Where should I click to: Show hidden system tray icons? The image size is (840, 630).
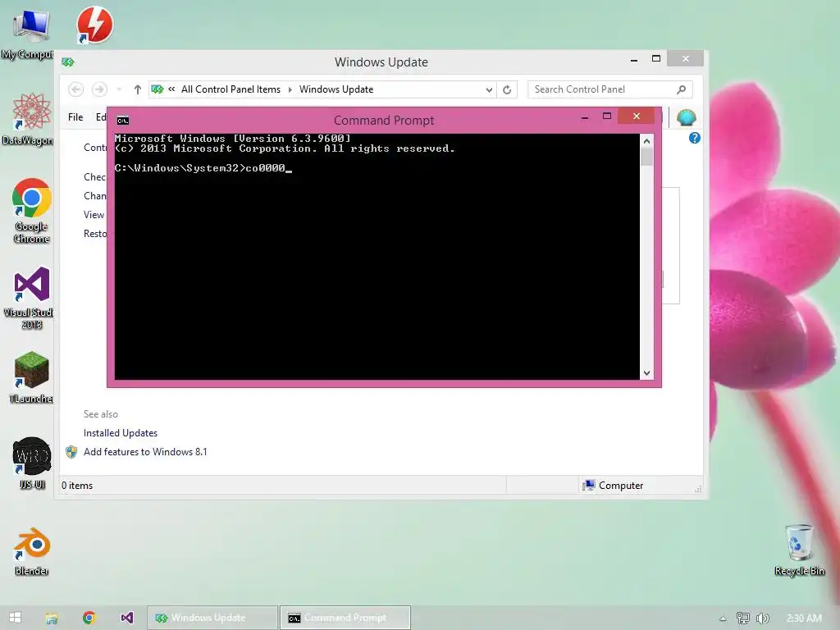(723, 619)
